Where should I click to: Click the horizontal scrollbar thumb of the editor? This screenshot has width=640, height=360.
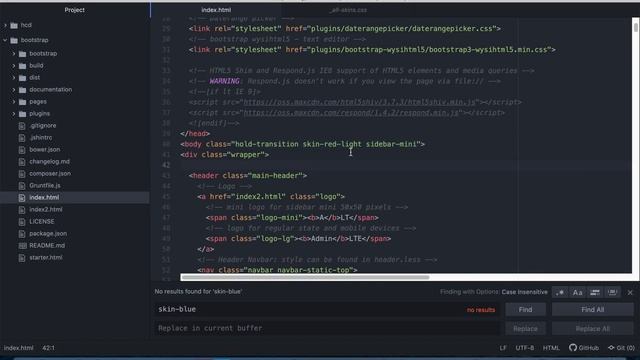[x=305, y=277]
